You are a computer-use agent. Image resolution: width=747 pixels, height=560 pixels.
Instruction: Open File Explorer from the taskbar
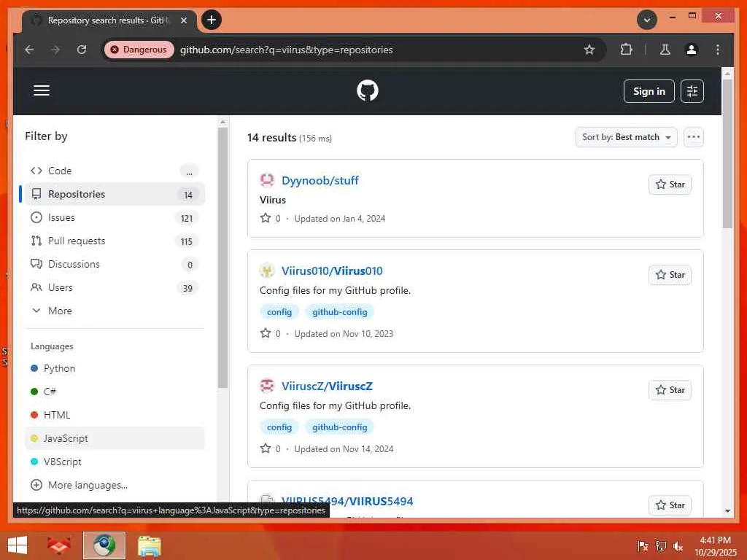pyautogui.click(x=149, y=545)
